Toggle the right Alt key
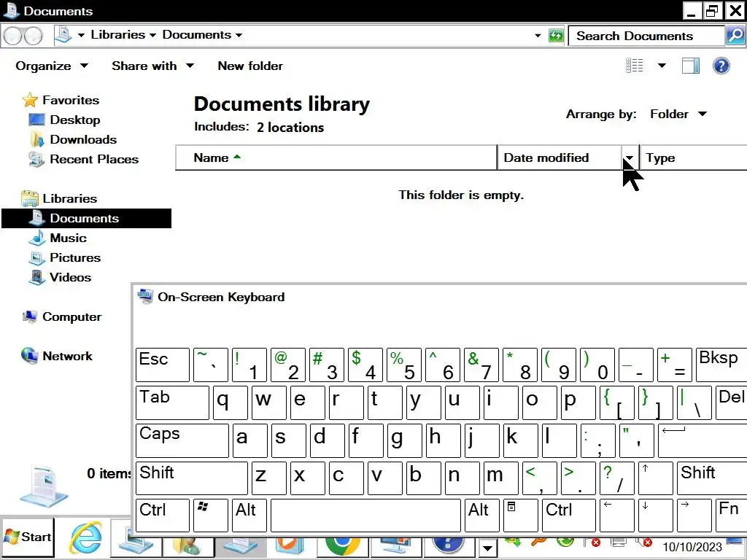The width and height of the screenshot is (747, 560). (482, 516)
